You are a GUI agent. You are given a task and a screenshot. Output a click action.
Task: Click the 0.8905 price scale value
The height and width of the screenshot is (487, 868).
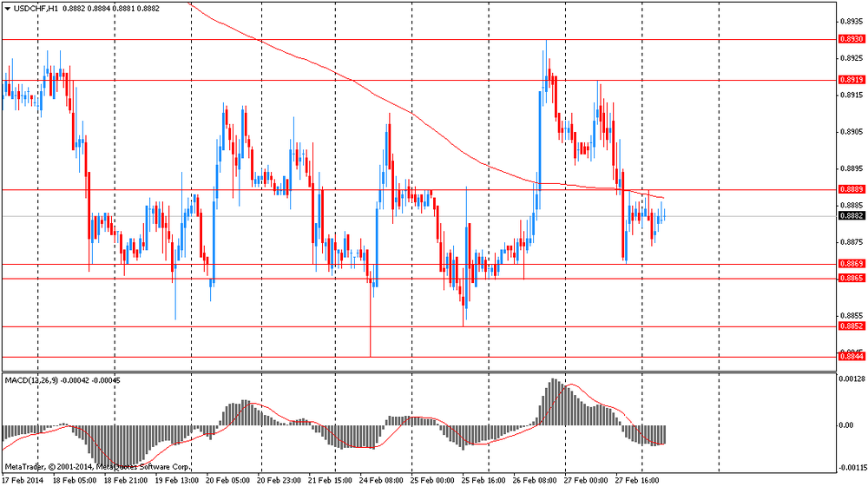(852, 132)
